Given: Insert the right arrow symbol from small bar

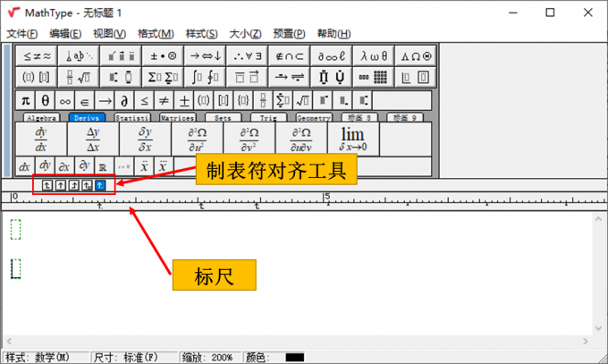Looking at the screenshot, I should coord(105,101).
